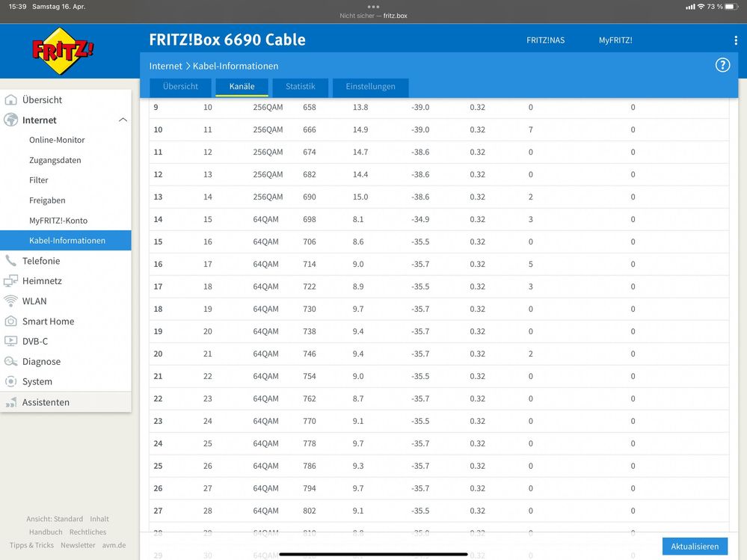Viewport: 747px width, 560px height.
Task: Click the Heimnetz network icon
Action: click(10, 281)
